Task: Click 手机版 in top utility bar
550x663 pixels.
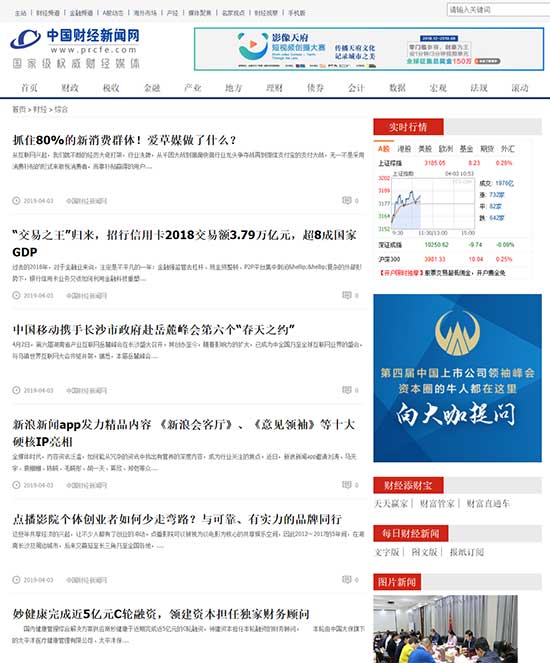Action: point(297,13)
